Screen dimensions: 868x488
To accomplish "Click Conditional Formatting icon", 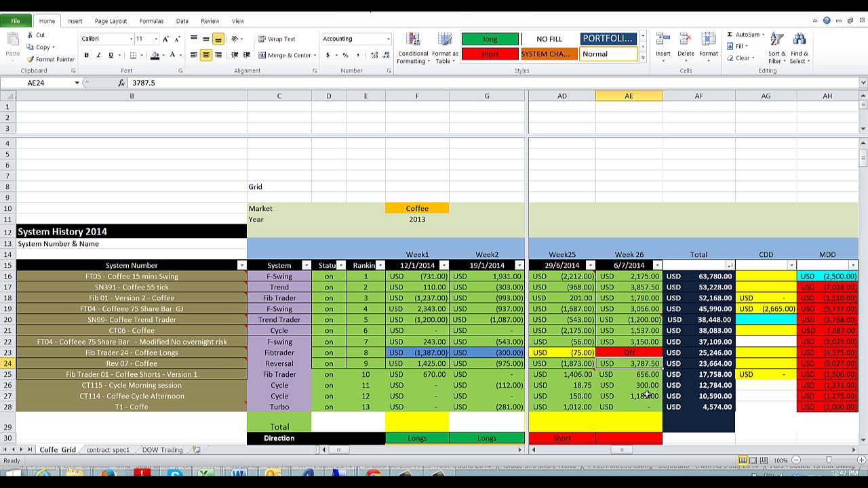I will pos(413,39).
